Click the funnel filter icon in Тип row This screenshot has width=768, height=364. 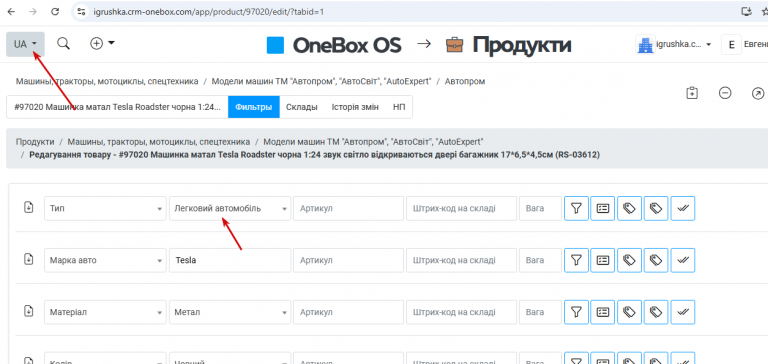click(x=576, y=208)
